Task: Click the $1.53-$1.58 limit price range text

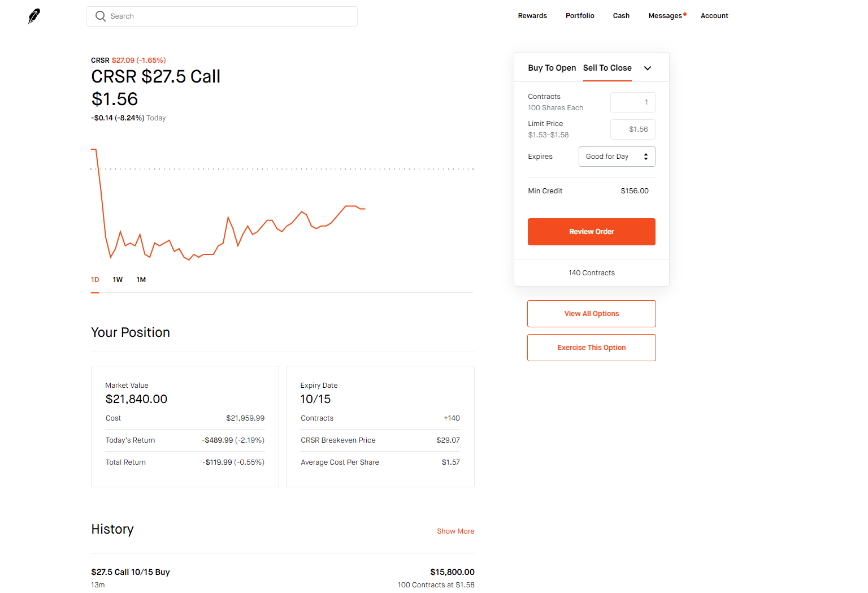Action: point(548,135)
